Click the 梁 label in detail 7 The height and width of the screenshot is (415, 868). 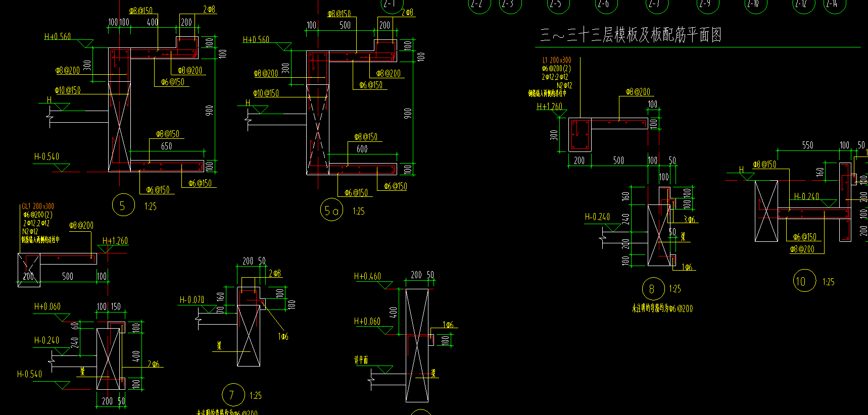219,346
